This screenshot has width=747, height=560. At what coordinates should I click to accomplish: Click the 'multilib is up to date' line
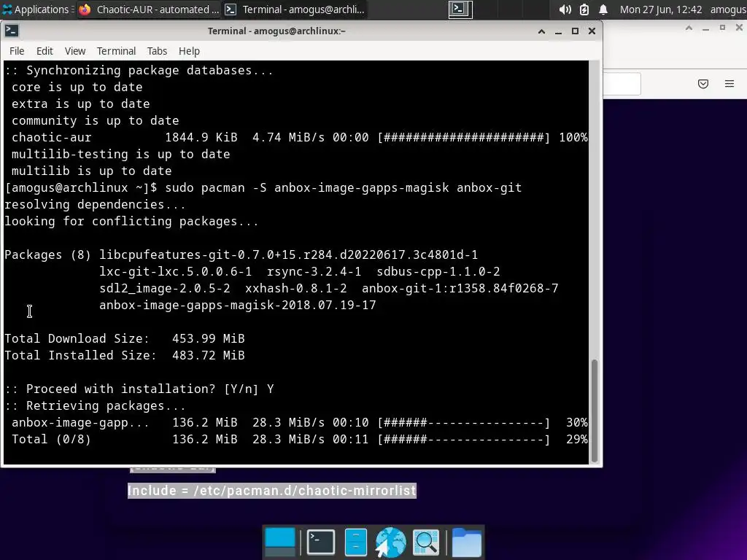(x=91, y=171)
